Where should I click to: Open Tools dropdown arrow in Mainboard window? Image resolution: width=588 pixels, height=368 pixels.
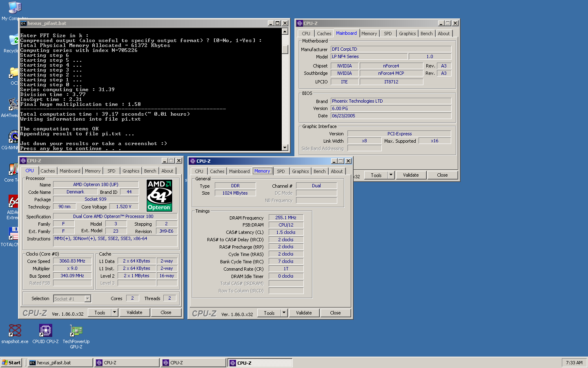coord(391,175)
